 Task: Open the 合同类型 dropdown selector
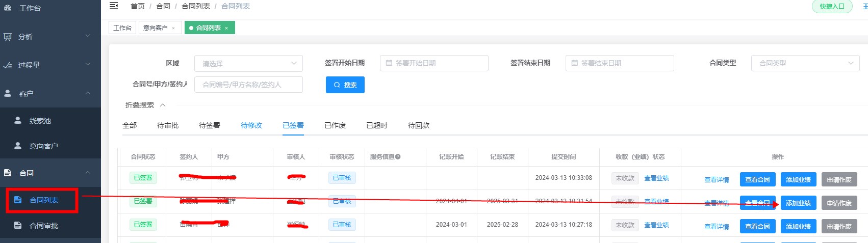coord(805,63)
